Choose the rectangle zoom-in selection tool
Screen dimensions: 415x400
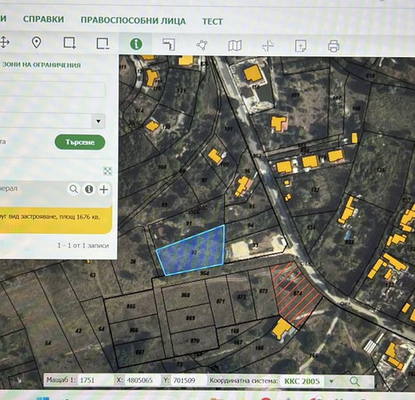[69, 43]
